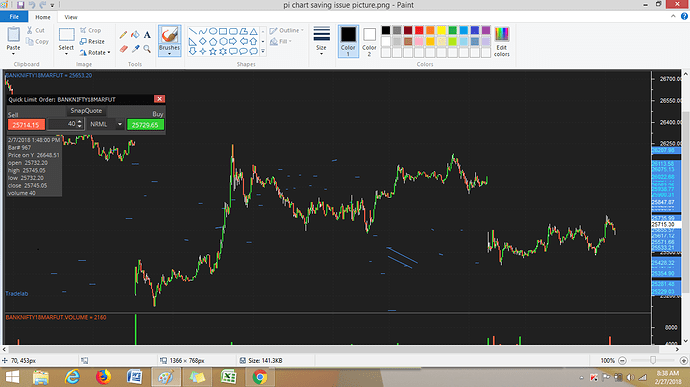
Task: Select the Color picker eyedropper tool
Action: [x=136, y=49]
